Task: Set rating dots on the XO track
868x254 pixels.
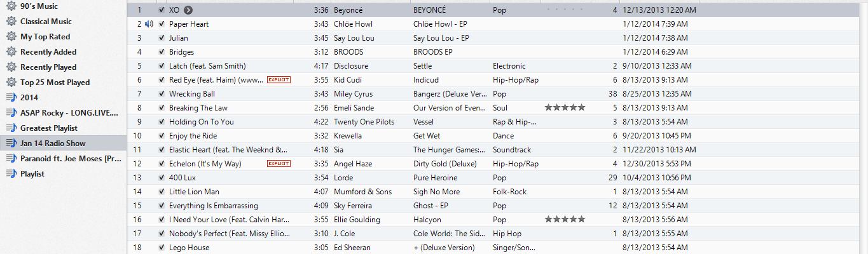Action: click(x=565, y=10)
